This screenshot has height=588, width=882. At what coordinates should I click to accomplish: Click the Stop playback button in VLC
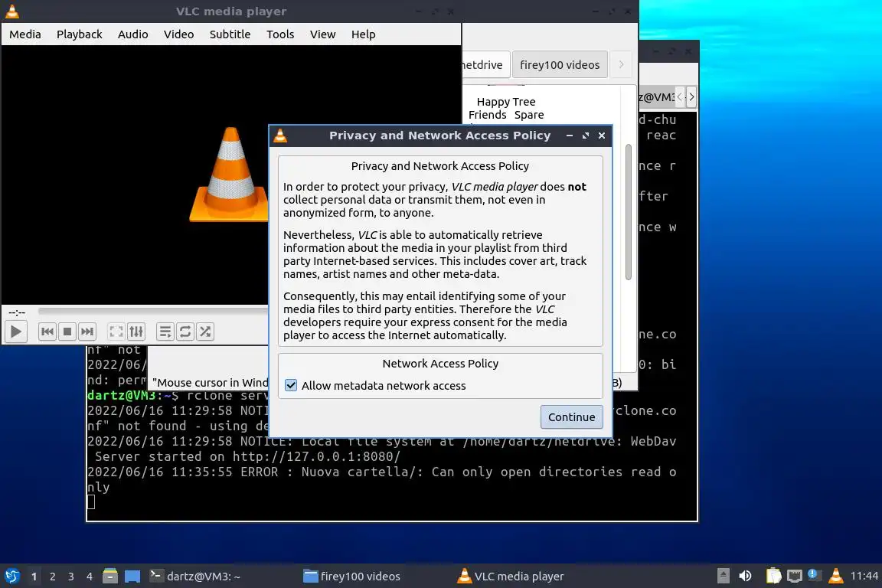click(67, 332)
